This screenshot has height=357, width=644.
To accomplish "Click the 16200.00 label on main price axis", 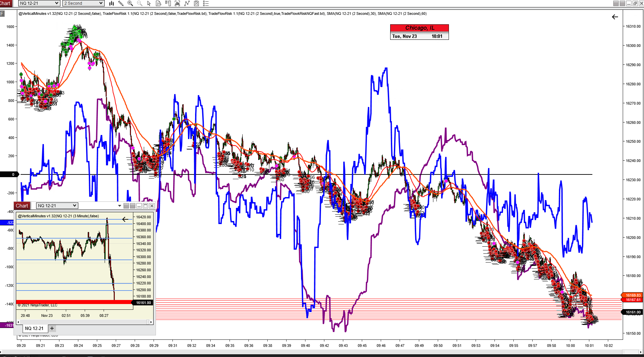I will tap(633, 238).
